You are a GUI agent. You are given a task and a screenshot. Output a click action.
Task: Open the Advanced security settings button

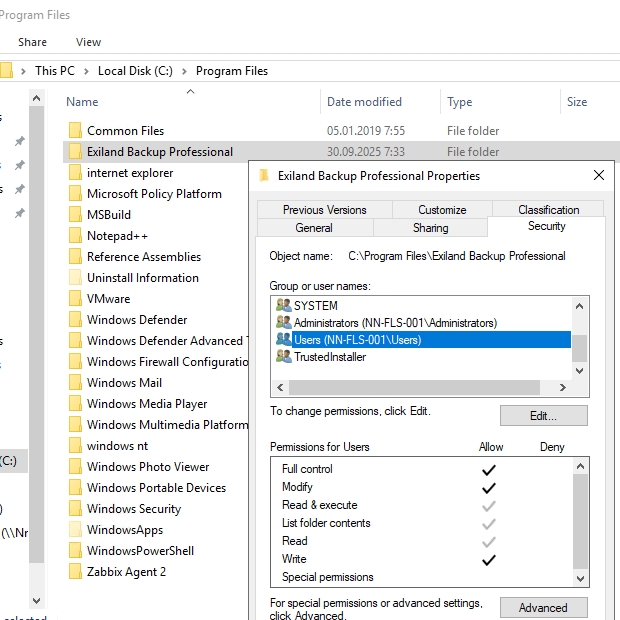(543, 608)
